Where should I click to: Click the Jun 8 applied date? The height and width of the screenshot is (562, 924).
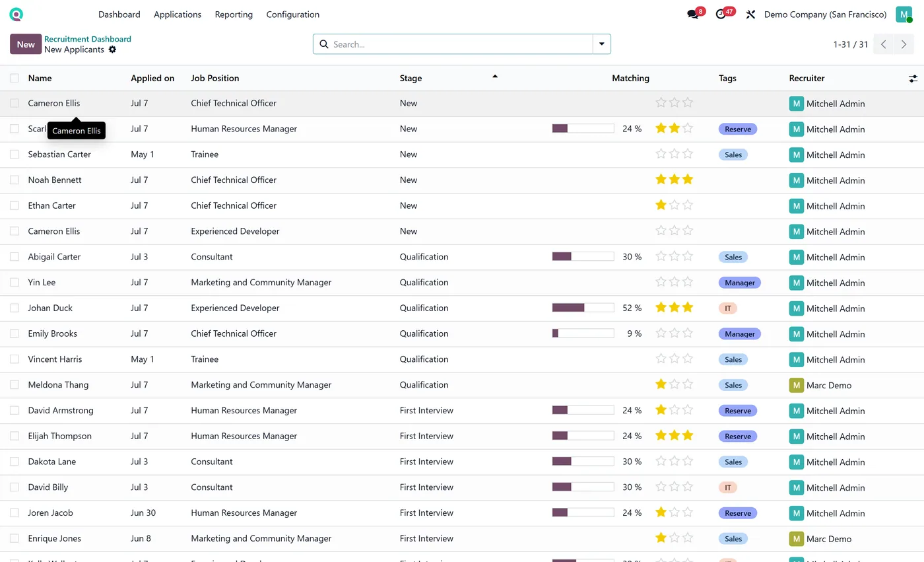141,538
